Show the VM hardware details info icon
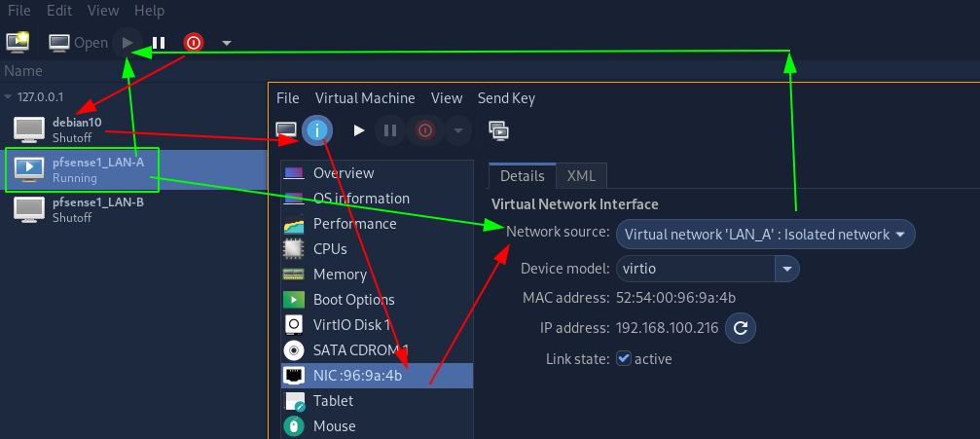The image size is (980, 439). click(x=317, y=130)
